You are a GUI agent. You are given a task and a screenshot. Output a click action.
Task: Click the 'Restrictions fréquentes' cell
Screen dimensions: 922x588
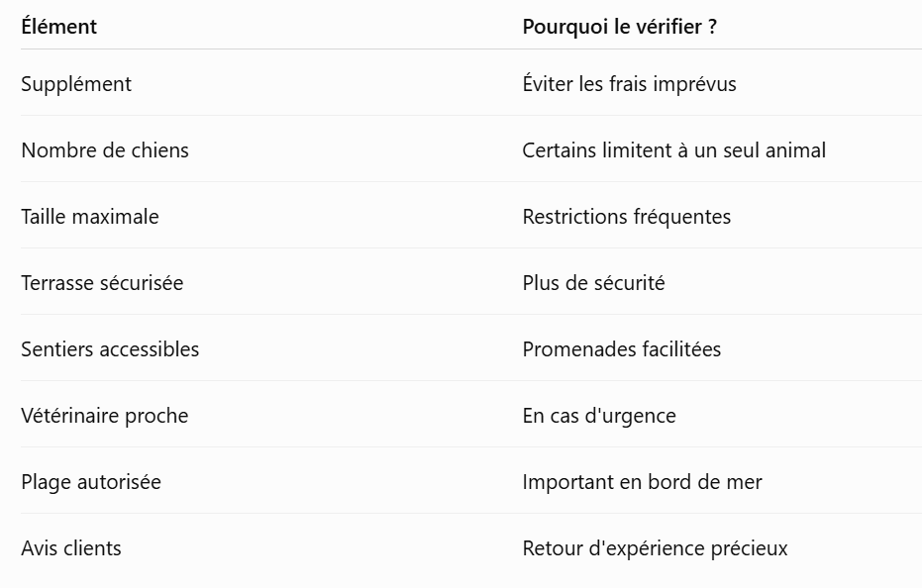[626, 217]
